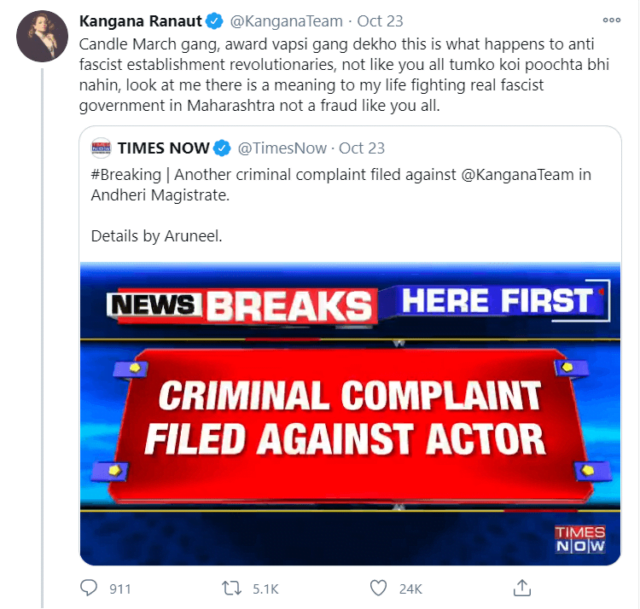Click the 5.1K retweets count

tap(265, 589)
